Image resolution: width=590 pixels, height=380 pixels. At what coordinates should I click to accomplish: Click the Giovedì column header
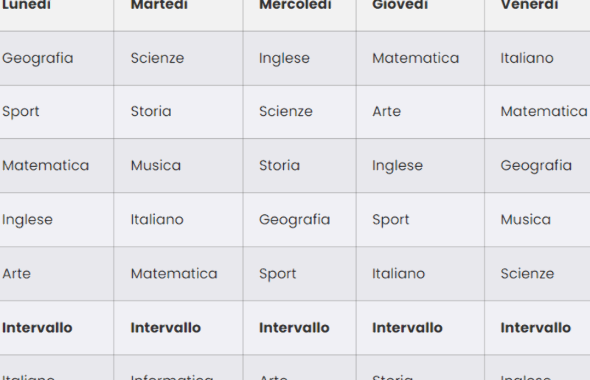[x=420, y=15]
